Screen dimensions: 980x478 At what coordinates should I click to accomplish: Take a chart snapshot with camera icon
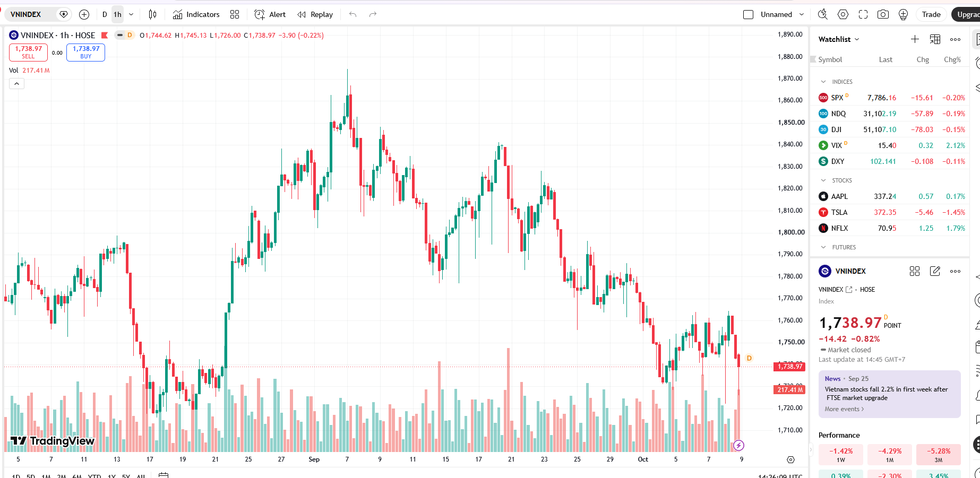click(x=883, y=14)
